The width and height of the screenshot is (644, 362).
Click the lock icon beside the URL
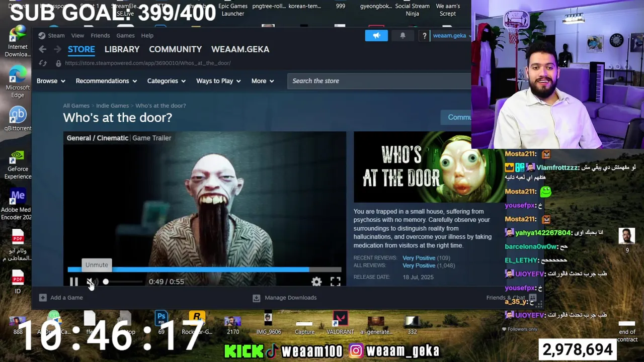[58, 63]
